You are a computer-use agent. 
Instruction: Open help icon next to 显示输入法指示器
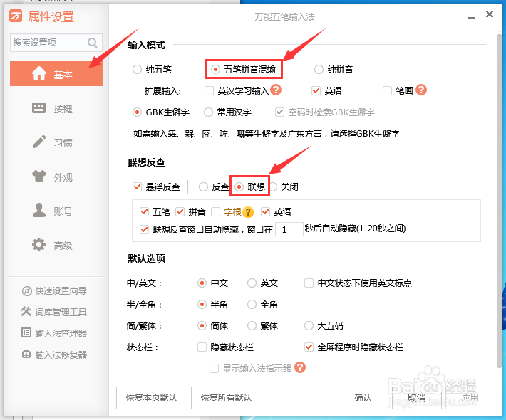[x=300, y=367]
